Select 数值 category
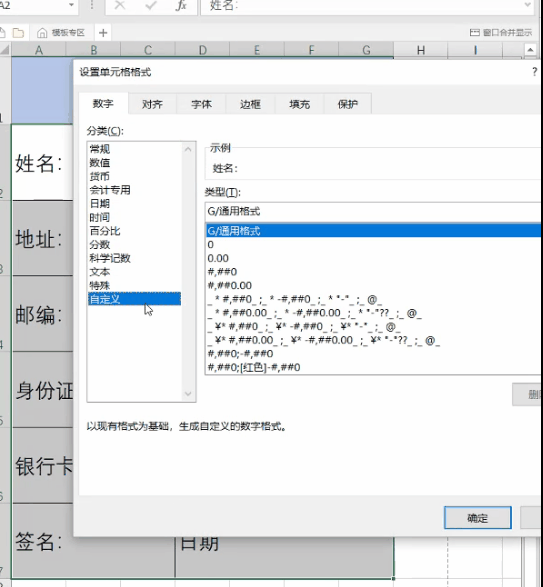 tap(134, 163)
